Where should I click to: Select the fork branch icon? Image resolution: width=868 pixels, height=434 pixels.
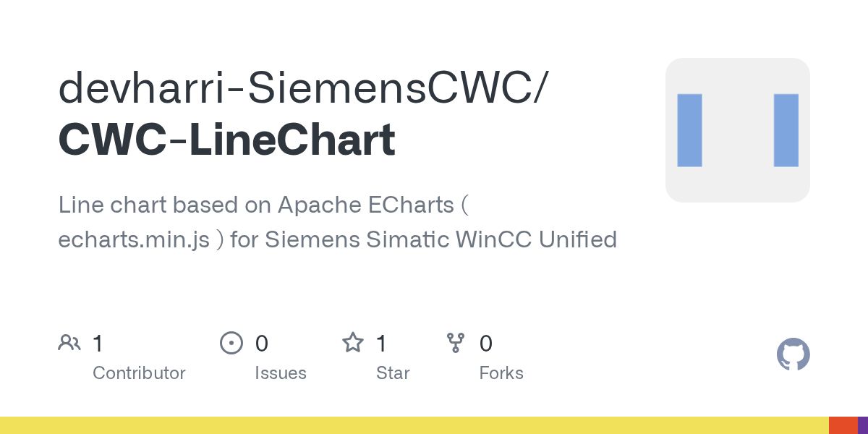point(456,343)
